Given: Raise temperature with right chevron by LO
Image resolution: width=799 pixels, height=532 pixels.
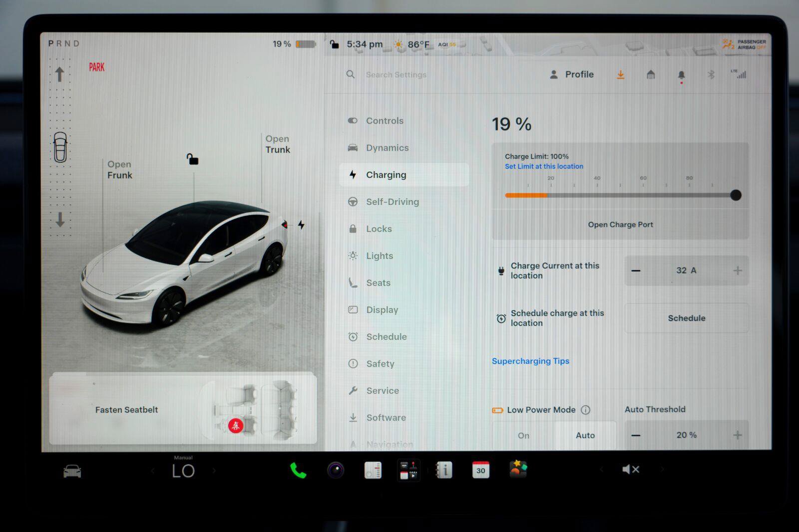Looking at the screenshot, I should click(214, 470).
